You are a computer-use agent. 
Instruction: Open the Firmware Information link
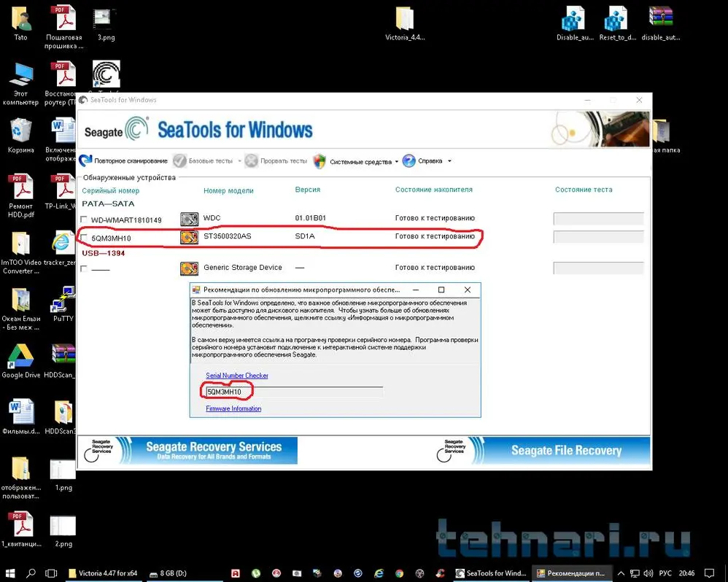click(233, 408)
